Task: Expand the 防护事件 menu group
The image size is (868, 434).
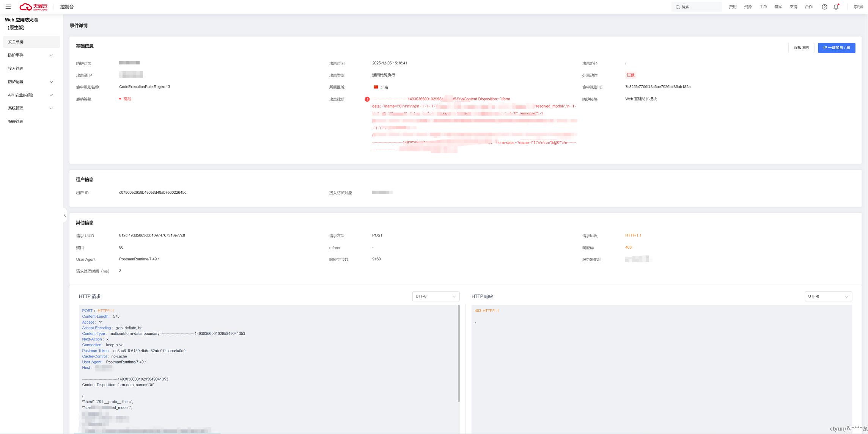Action: click(31, 55)
